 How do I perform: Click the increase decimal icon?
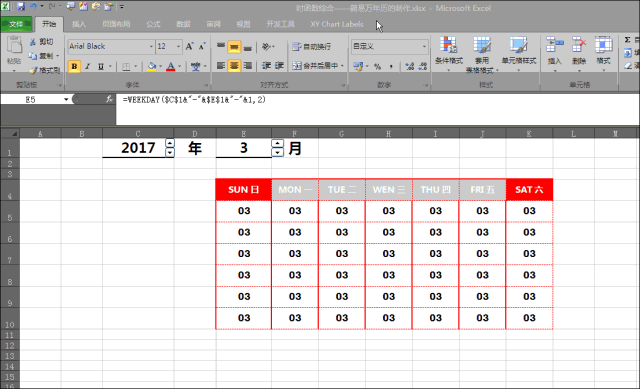coord(410,66)
